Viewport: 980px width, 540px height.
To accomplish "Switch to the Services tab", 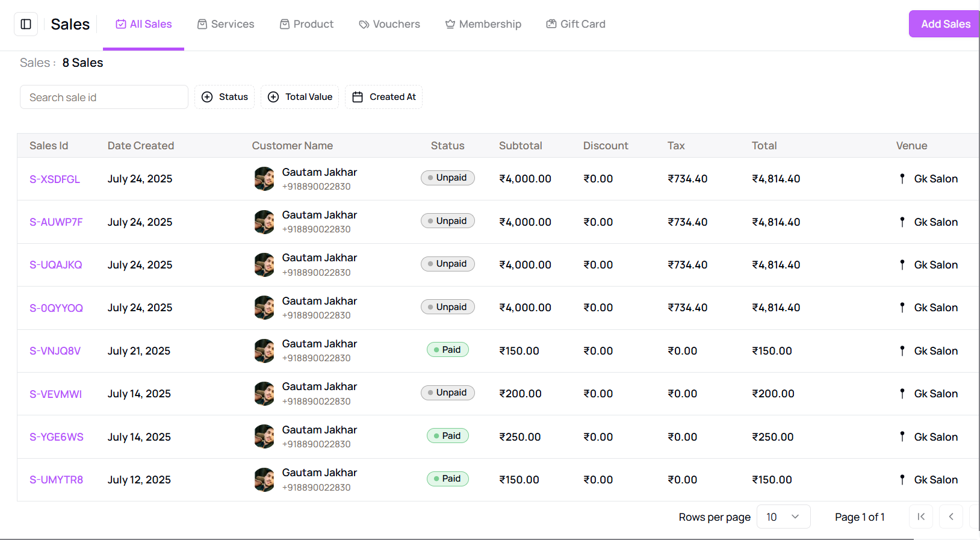I will click(x=226, y=24).
